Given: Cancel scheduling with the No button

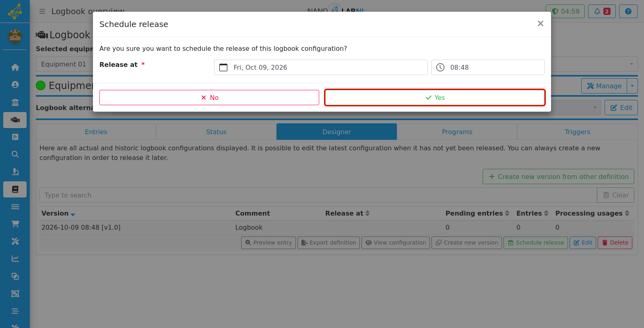Looking at the screenshot, I should 209,98.
